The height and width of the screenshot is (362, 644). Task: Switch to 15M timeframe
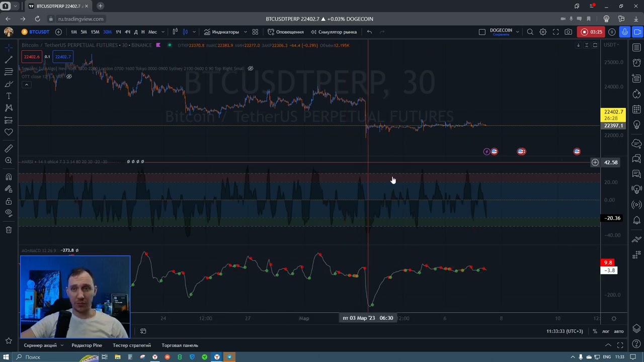point(95,32)
